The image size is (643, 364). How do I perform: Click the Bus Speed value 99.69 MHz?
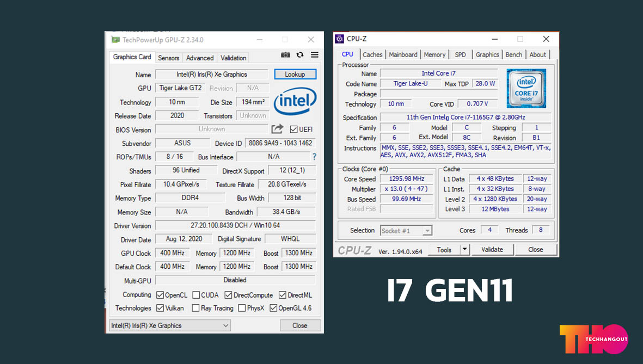[407, 199]
